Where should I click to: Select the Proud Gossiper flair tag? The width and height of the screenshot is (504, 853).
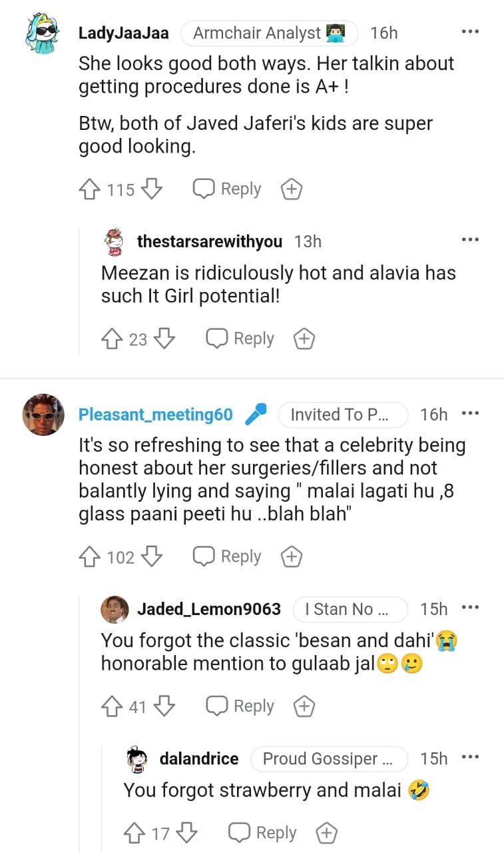coord(328,758)
